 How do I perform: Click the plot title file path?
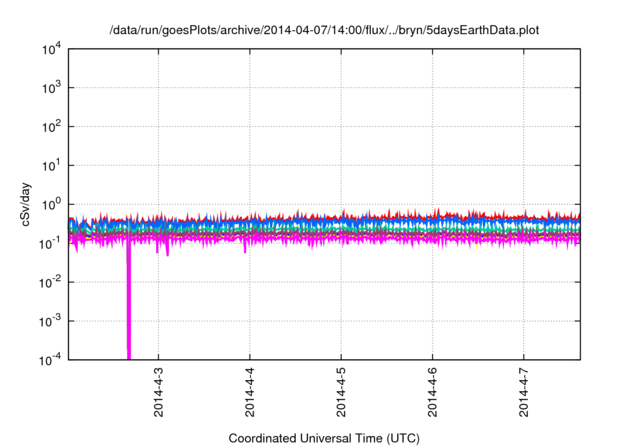(324, 30)
